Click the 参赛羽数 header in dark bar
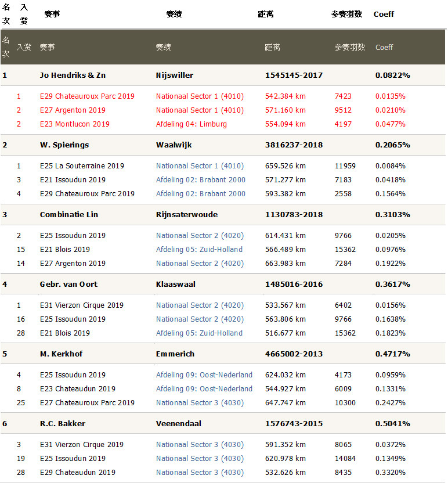The width and height of the screenshot is (448, 497). 349,48
